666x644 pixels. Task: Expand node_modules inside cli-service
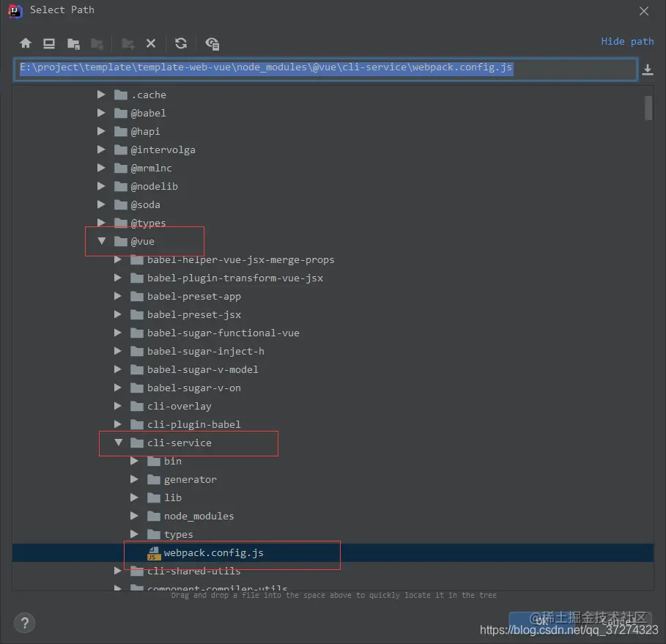click(134, 515)
